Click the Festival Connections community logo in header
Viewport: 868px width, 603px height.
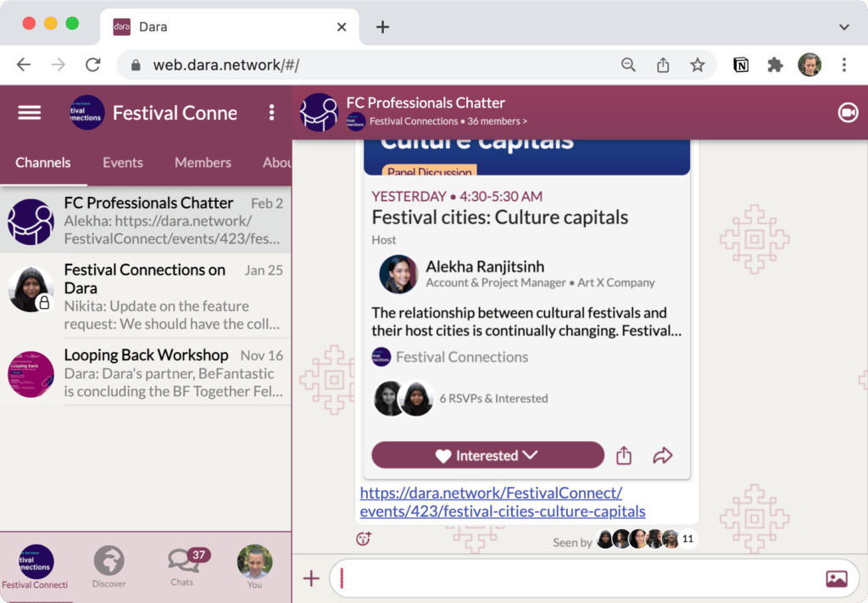(x=87, y=113)
